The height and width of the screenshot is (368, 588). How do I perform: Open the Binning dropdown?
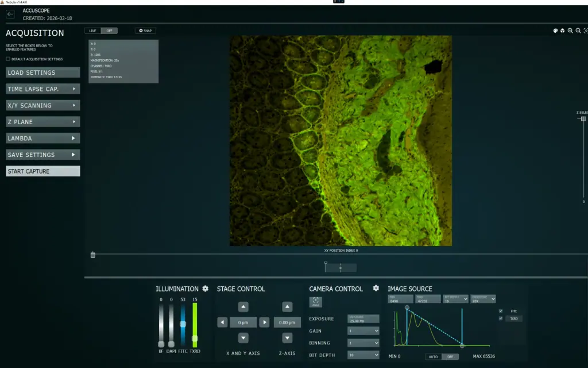coord(363,343)
